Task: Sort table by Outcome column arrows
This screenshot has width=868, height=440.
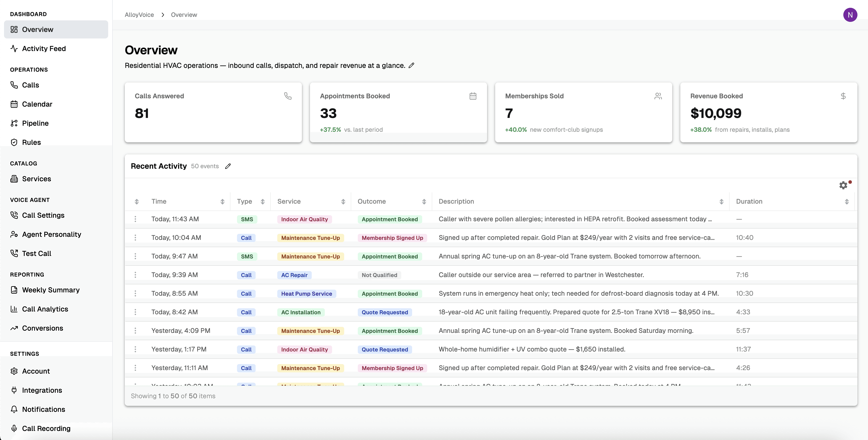Action: (x=424, y=201)
